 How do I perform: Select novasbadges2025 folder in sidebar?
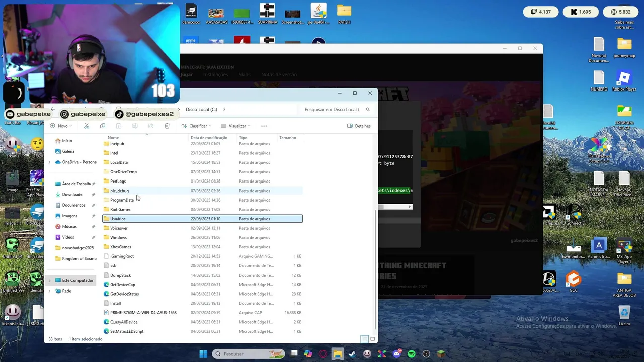[x=77, y=248]
